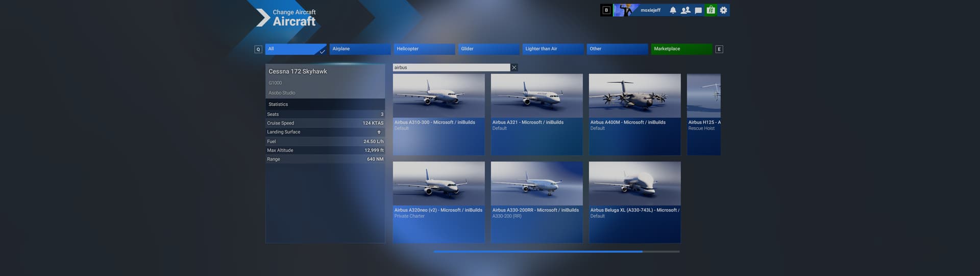Image resolution: width=980 pixels, height=276 pixels.
Task: Select the All category tab
Action: pos(296,49)
